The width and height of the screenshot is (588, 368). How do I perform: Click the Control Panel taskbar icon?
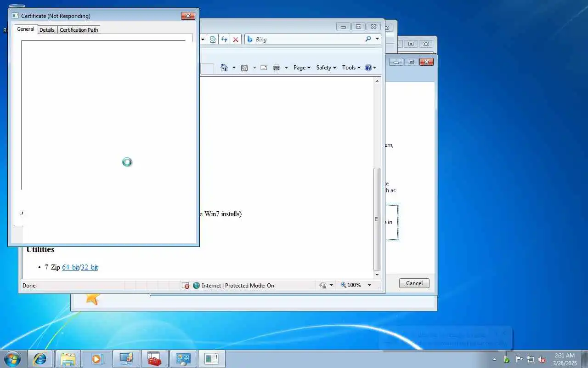pos(183,359)
